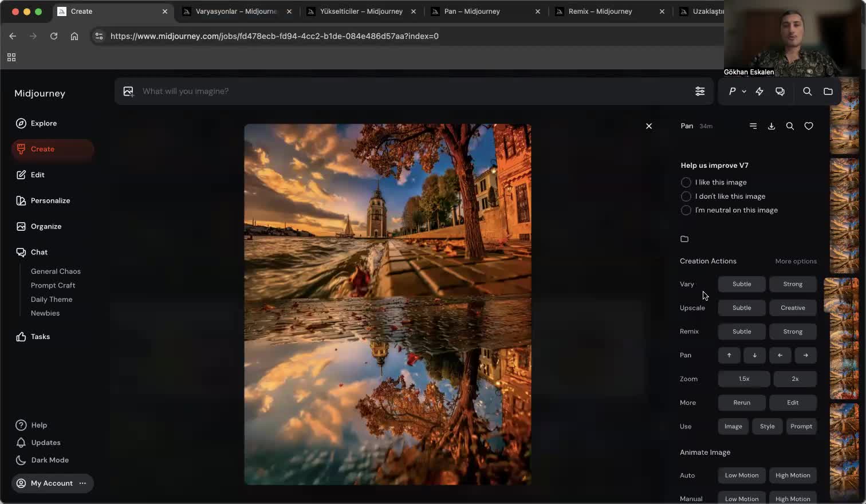The width and height of the screenshot is (866, 504).
Task: Select 'I don't like this image' option
Action: pos(723,196)
